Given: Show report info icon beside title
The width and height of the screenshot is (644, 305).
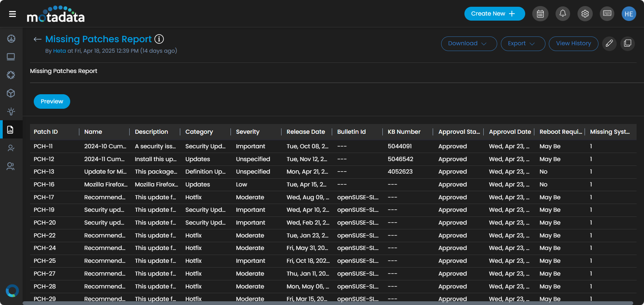Looking at the screenshot, I should [x=159, y=39].
